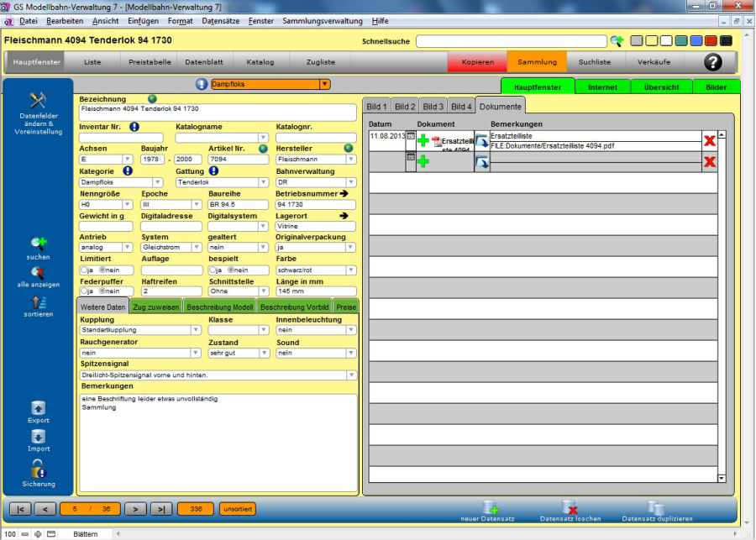
Task: Click the info icon beside Dampfloks selector
Action: coord(201,84)
